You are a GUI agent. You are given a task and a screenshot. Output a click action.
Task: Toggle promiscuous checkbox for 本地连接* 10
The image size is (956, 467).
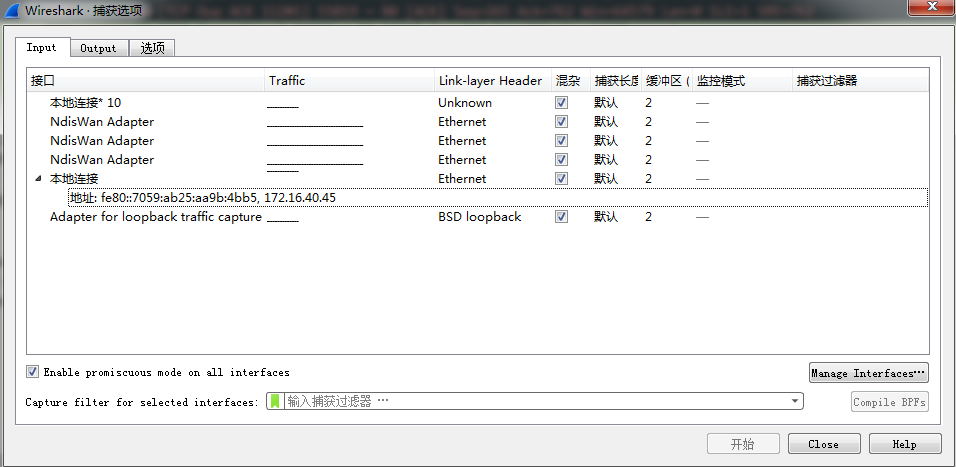pyautogui.click(x=561, y=102)
